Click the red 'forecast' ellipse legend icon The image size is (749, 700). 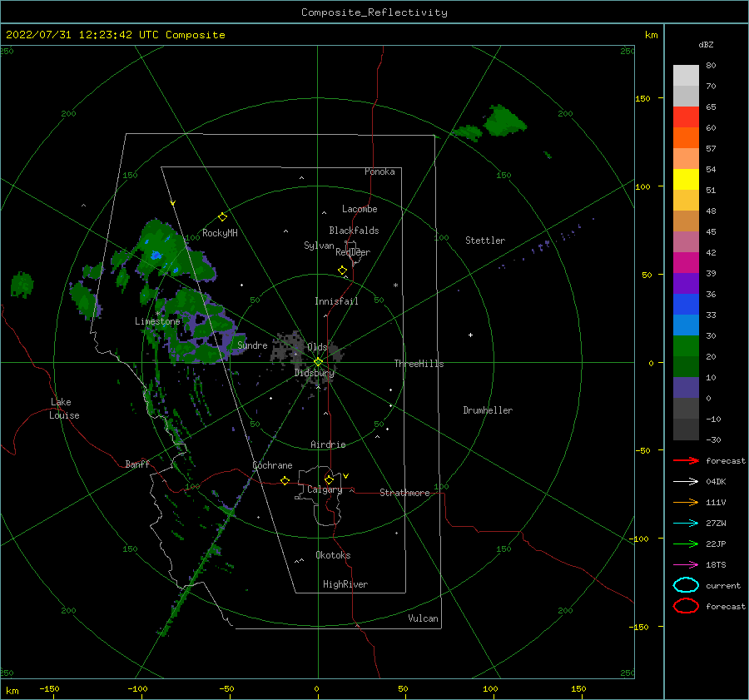pos(686,606)
